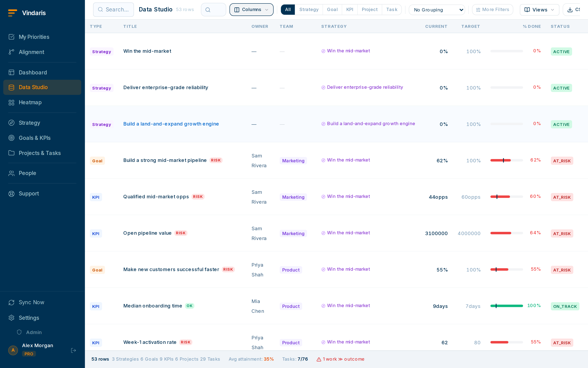The width and height of the screenshot is (588, 368).
Task: Click the CSV download icon
Action: tap(570, 10)
